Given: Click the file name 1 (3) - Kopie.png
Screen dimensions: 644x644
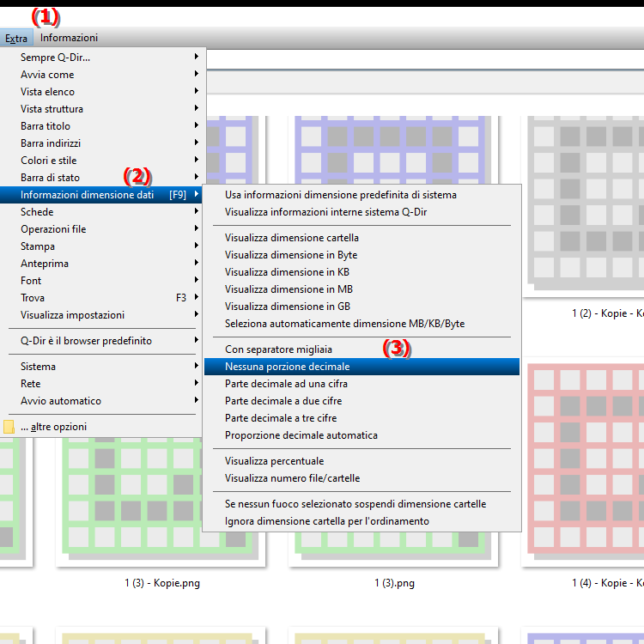Looking at the screenshot, I should pyautogui.click(x=162, y=583).
